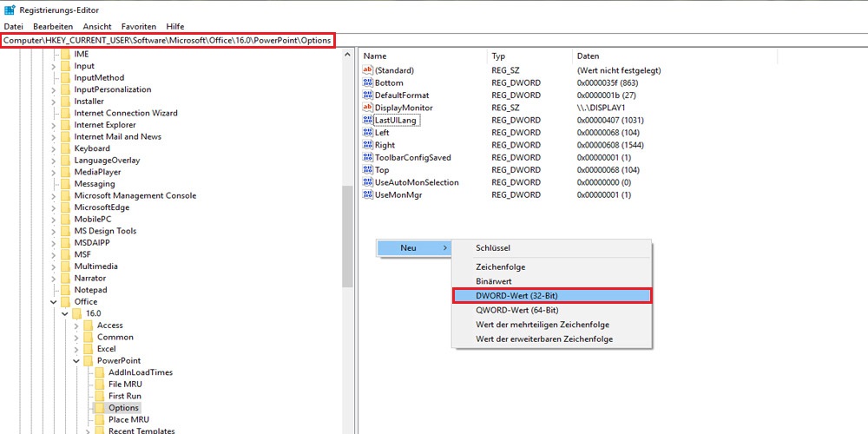Click the Bottom DWORD value icon
Screen dimensions: 868x434
click(x=368, y=82)
